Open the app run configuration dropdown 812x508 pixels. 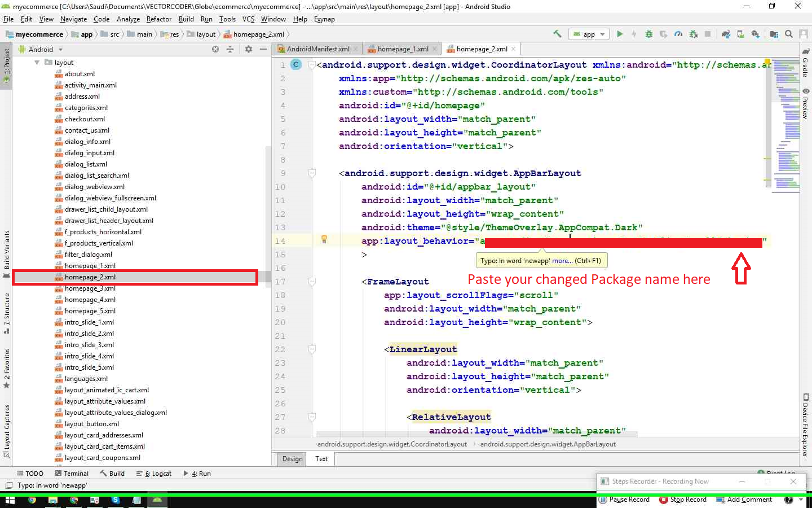coord(589,34)
